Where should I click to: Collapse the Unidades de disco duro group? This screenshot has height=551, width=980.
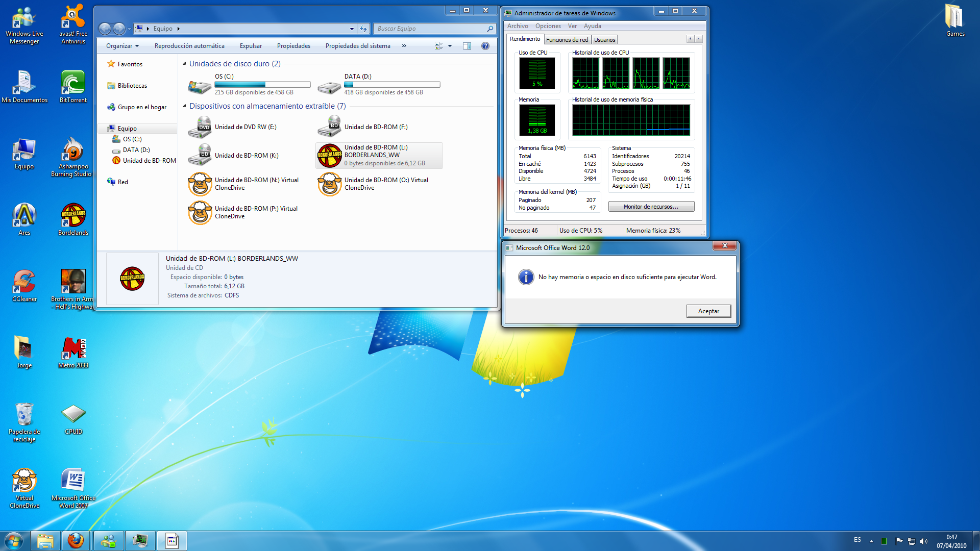[x=184, y=64]
